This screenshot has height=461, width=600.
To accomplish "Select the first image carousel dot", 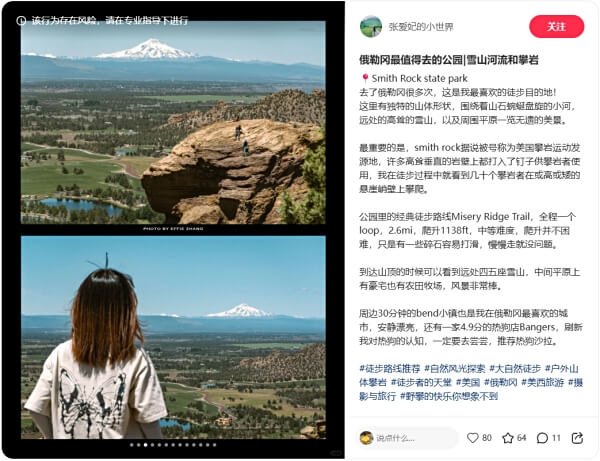I will pos(132,445).
